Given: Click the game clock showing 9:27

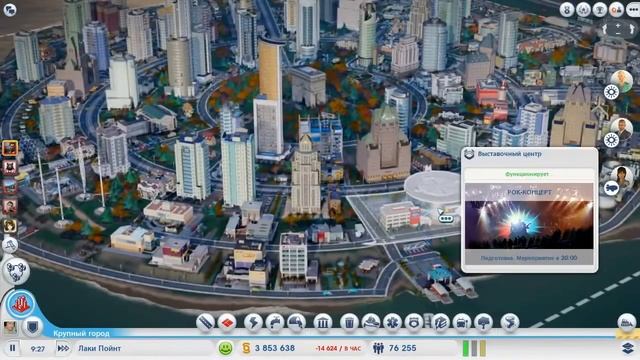Looking at the screenshot, I should click(x=38, y=349).
